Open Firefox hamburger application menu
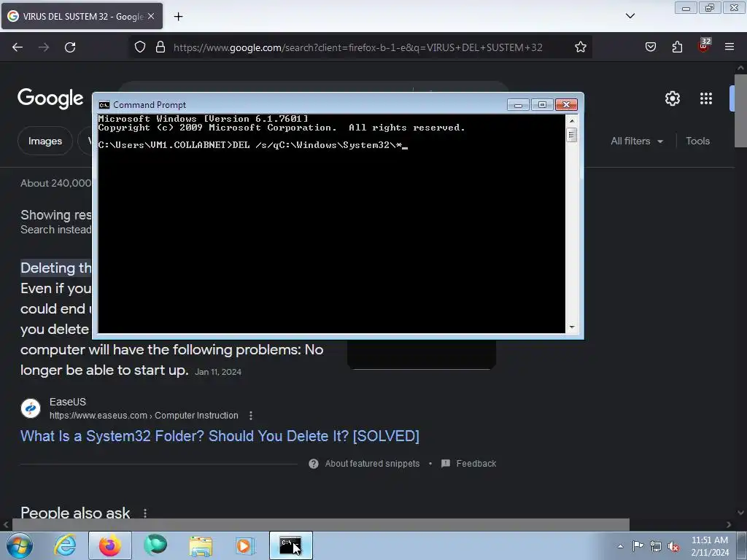The width and height of the screenshot is (747, 560). click(729, 47)
